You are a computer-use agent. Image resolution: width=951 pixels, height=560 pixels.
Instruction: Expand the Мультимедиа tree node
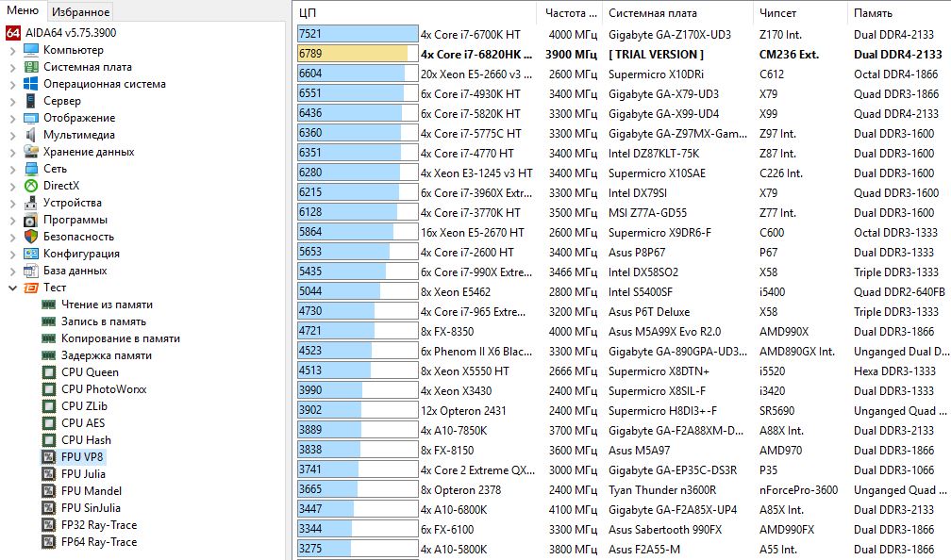click(x=13, y=135)
